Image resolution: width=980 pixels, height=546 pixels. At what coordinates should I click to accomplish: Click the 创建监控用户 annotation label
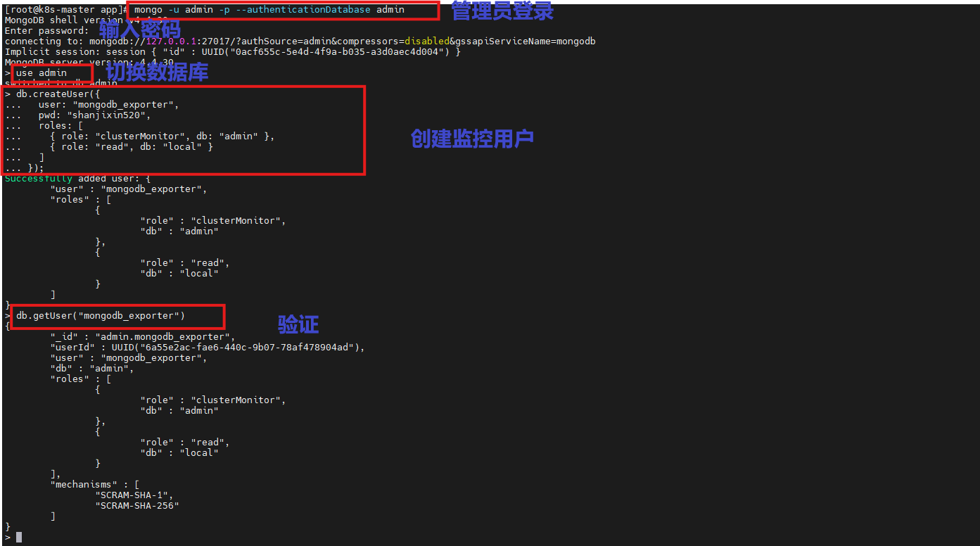point(472,139)
